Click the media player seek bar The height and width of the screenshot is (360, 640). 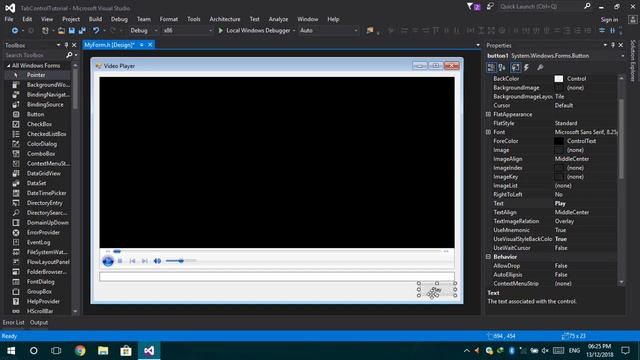277,251
